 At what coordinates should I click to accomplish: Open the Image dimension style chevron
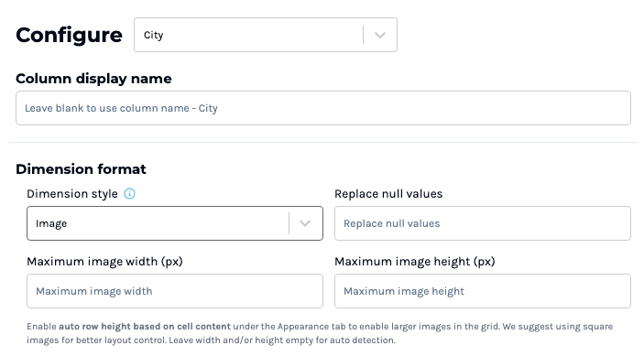coord(305,223)
